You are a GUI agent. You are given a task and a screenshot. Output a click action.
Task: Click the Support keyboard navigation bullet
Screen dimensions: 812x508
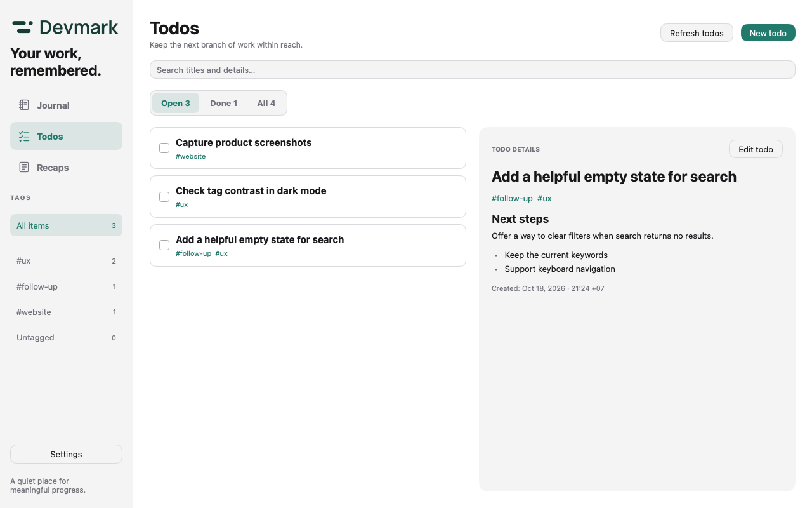560,269
